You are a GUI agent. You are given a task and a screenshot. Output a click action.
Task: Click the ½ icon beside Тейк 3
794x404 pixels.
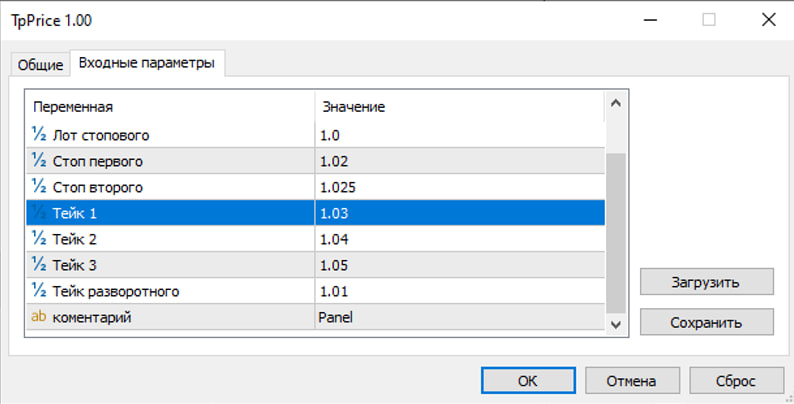pyautogui.click(x=40, y=265)
